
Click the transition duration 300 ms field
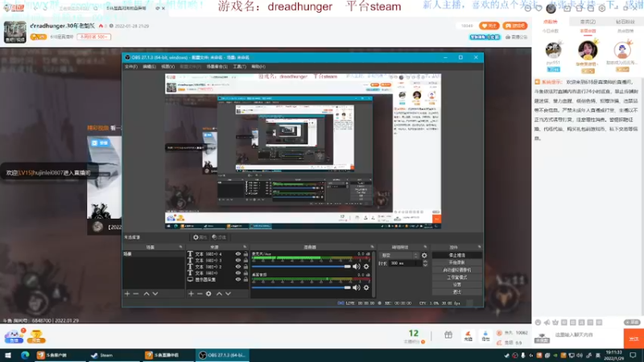(x=405, y=264)
